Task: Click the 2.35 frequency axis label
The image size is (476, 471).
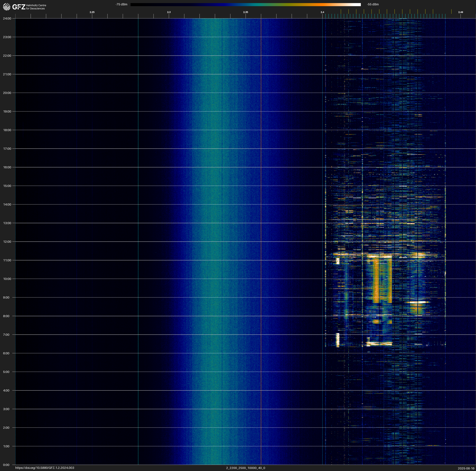Action: pos(245,12)
